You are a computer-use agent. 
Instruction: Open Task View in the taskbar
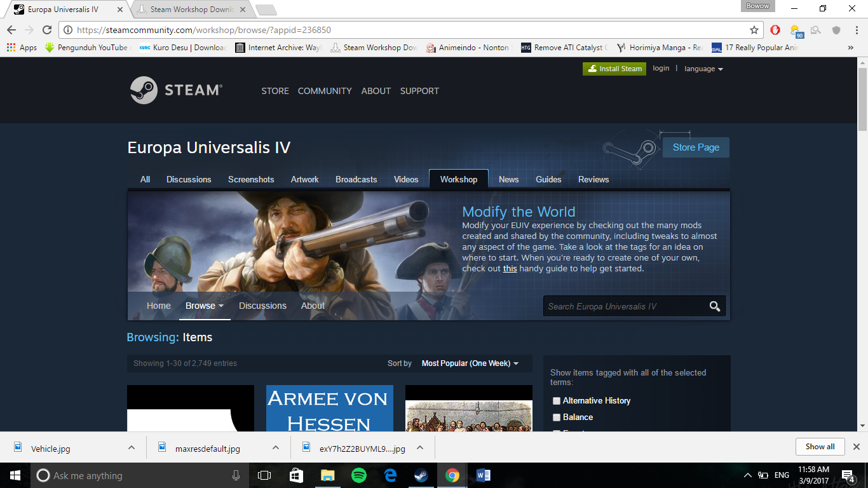tap(264, 475)
